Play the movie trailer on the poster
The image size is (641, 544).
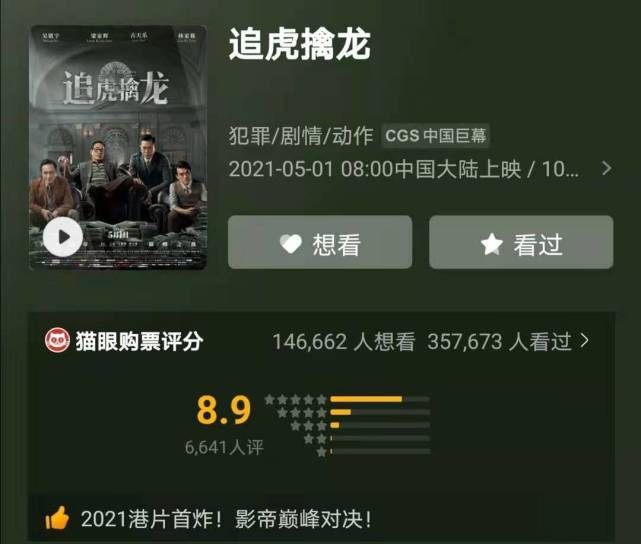(63, 237)
